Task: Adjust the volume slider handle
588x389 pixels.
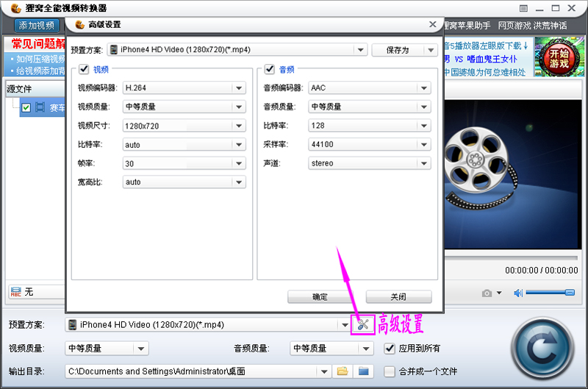Action: coord(570,293)
